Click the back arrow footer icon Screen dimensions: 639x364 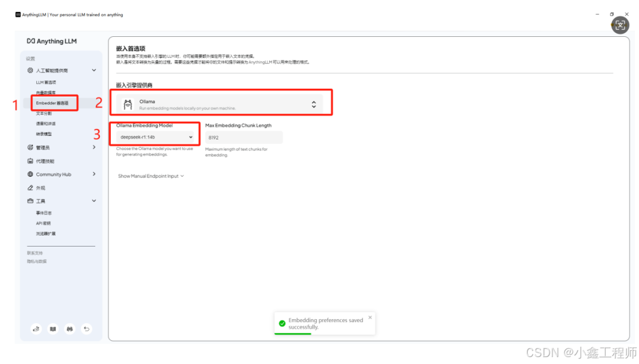click(87, 328)
